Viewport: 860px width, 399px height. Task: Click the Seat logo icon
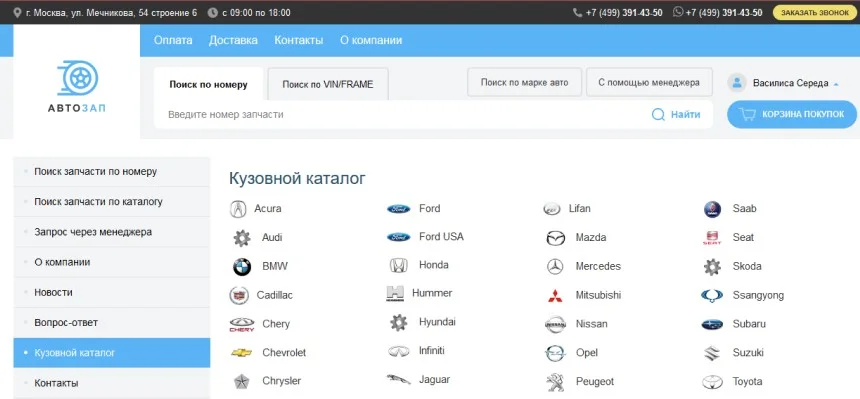[712, 238]
